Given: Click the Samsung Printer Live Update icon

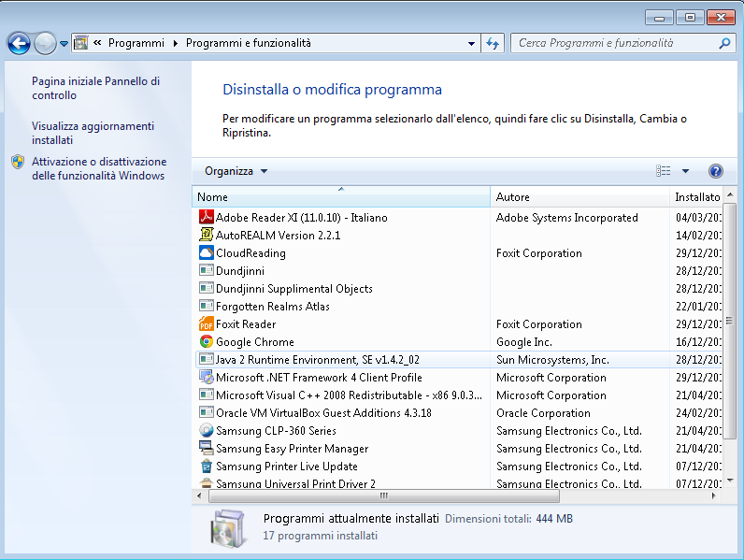Looking at the screenshot, I should pyautogui.click(x=207, y=466).
